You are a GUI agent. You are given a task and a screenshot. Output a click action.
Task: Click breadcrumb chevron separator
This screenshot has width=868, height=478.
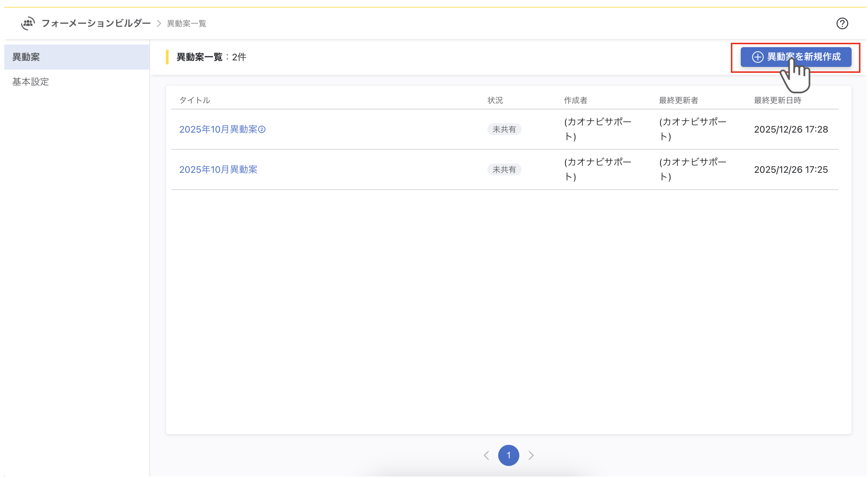pyautogui.click(x=159, y=23)
